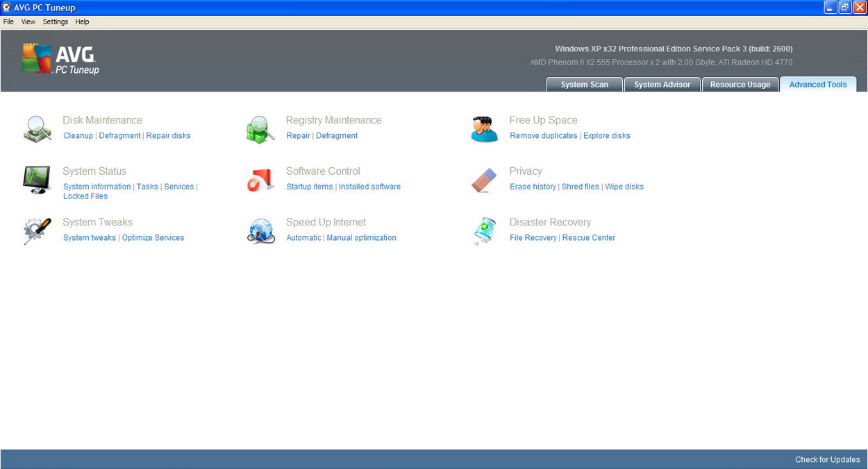Screen dimensions: 868x469
Task: Open the File menu
Action: pyautogui.click(x=8, y=22)
